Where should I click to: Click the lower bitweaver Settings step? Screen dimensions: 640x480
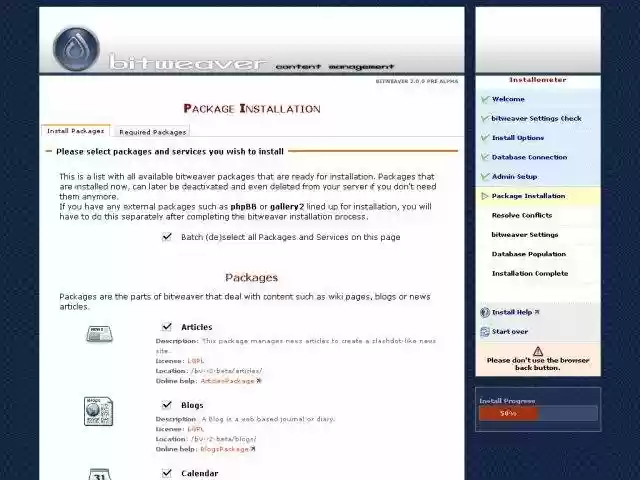[x=524, y=235]
